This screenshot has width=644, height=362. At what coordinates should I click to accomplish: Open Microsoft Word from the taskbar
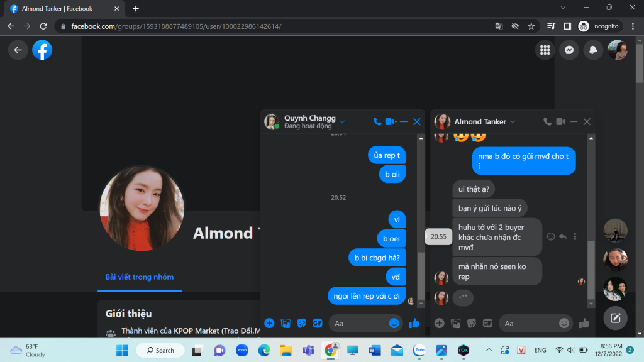click(x=375, y=350)
